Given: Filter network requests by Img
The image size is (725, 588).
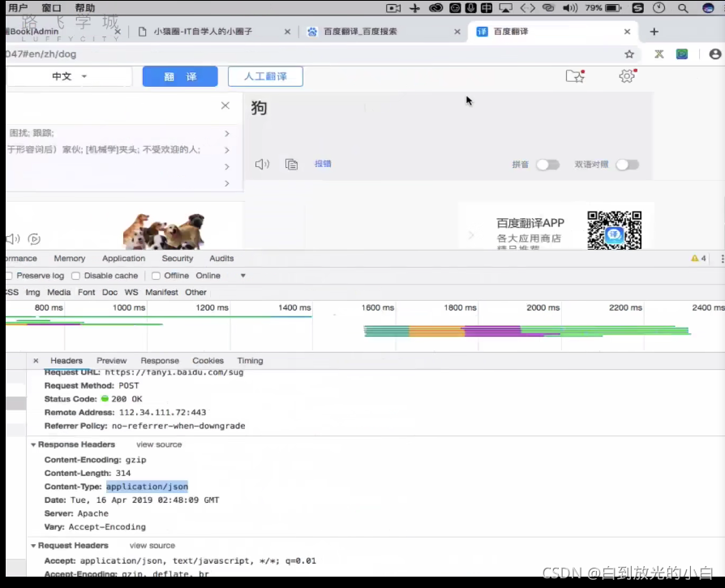Looking at the screenshot, I should coord(32,292).
